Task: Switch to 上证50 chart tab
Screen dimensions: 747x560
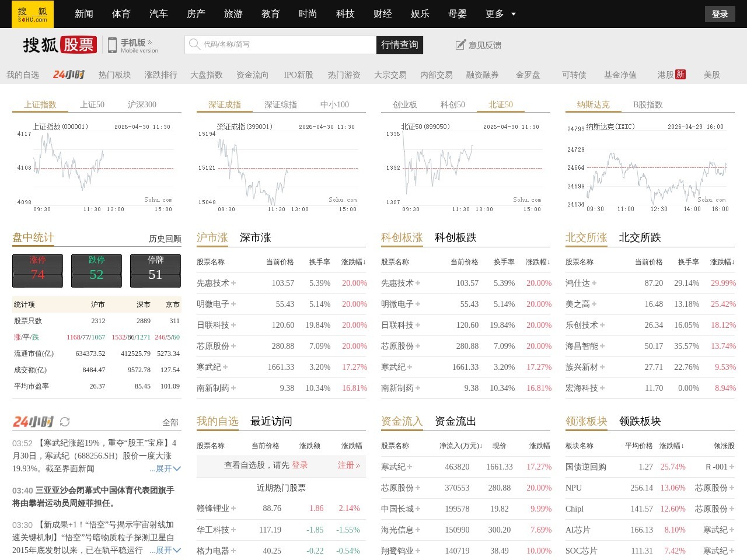Action: (92, 104)
